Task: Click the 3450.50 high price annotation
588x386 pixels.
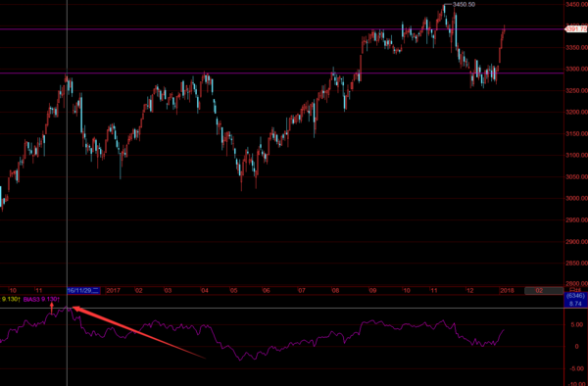Action: (464, 5)
